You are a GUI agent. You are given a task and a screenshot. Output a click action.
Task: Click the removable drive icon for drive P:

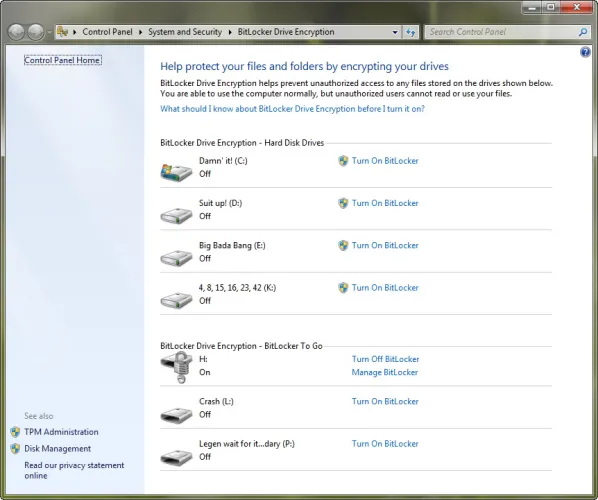176,457
